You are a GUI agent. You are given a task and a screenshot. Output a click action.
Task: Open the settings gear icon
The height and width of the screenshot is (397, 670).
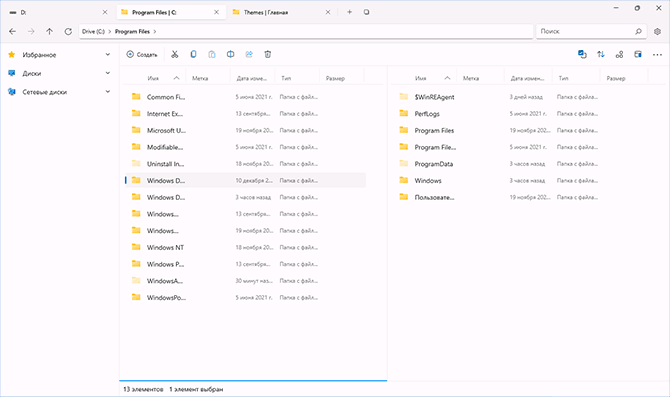[658, 31]
